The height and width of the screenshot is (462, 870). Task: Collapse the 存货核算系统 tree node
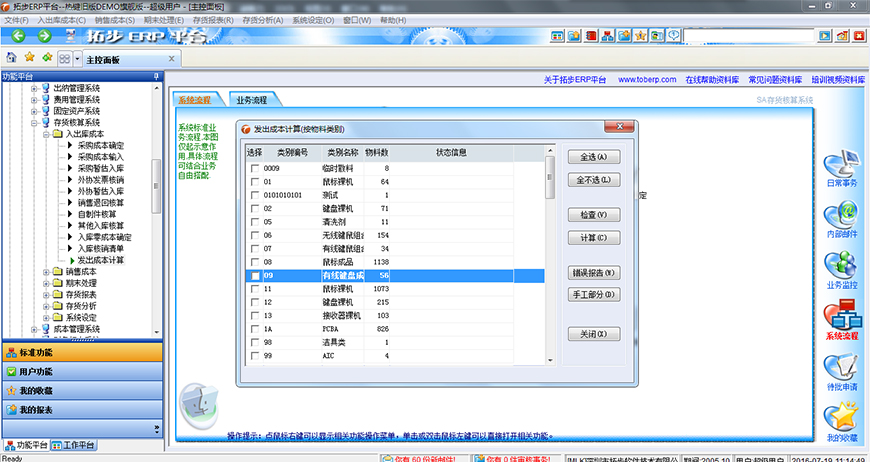[33, 122]
